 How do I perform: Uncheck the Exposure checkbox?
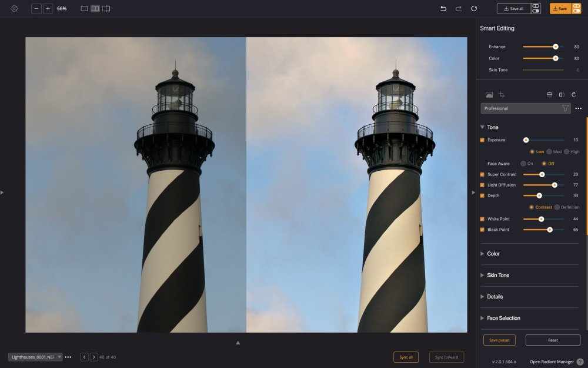(x=482, y=140)
